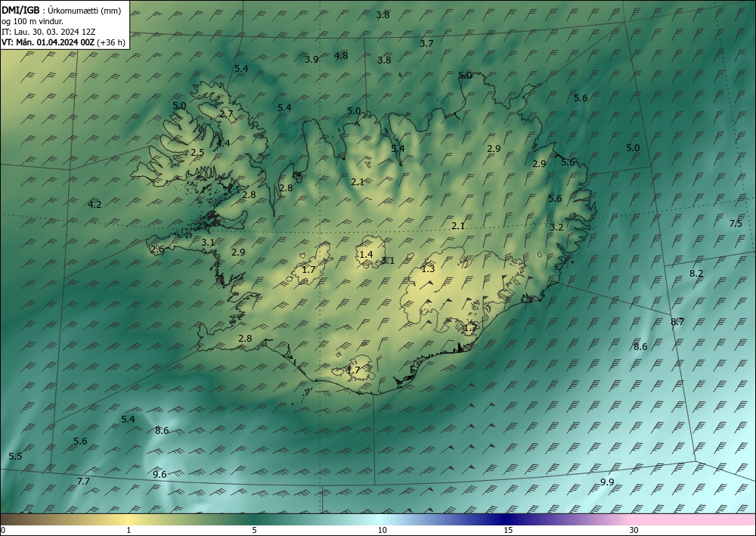
Task: Click the 4.8 value on the map
Action: pyautogui.click(x=341, y=55)
